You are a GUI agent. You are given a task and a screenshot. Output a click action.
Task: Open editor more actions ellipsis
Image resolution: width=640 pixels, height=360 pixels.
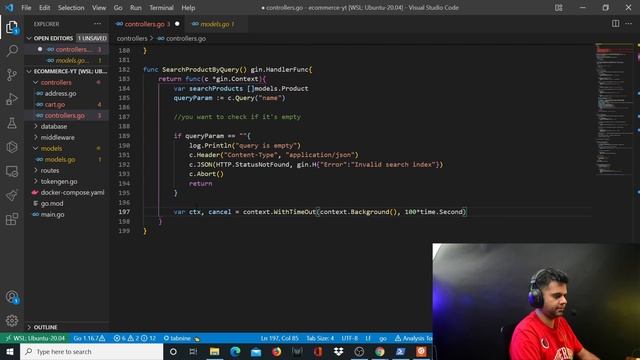pos(629,24)
